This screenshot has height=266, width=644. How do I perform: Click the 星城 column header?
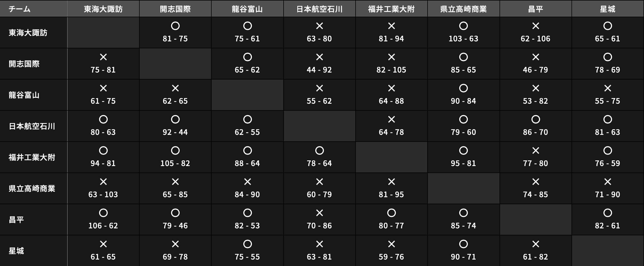(x=607, y=9)
